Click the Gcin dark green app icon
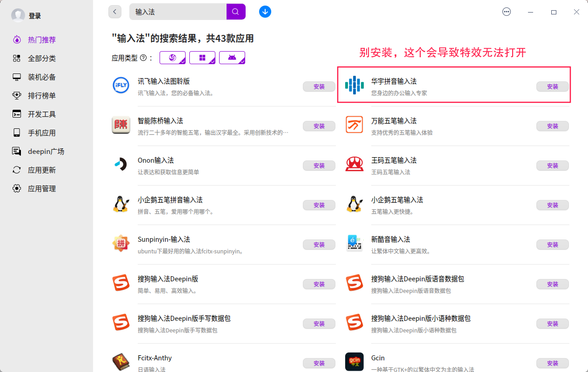The width and height of the screenshot is (588, 372). (354, 363)
